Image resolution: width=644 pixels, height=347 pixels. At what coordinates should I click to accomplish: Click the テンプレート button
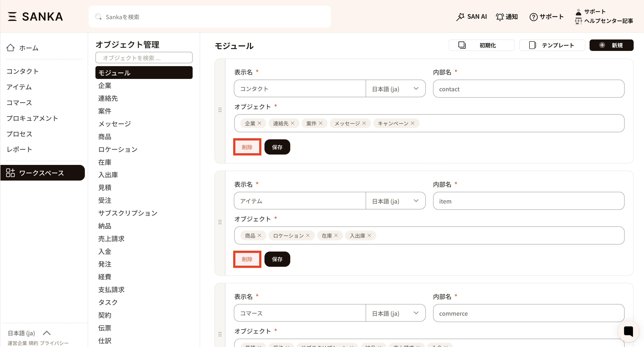tap(552, 45)
